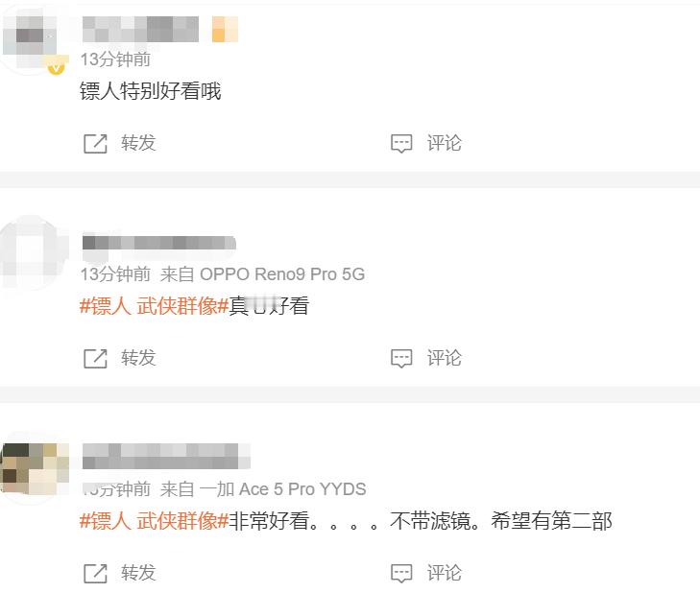Click 转发 text under first post
This screenshot has width=700, height=593.
(x=138, y=143)
